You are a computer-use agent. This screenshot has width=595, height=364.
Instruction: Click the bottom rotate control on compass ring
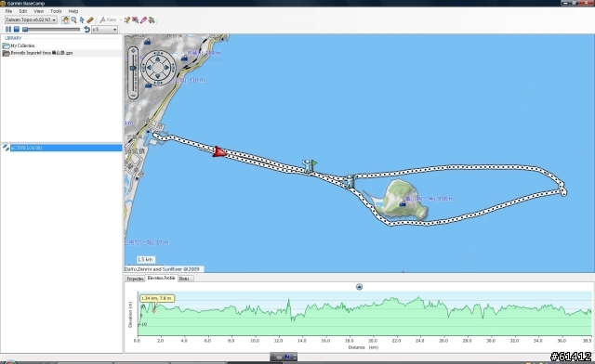coord(158,83)
